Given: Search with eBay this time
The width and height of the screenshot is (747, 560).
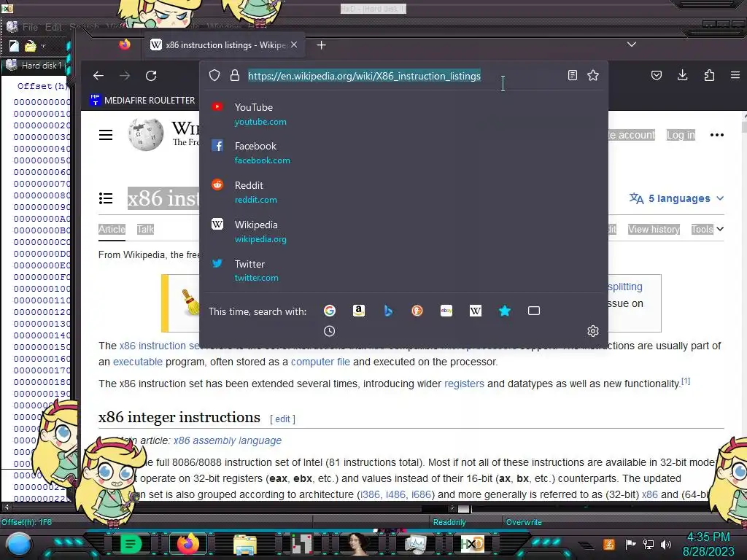Looking at the screenshot, I should click(x=446, y=311).
